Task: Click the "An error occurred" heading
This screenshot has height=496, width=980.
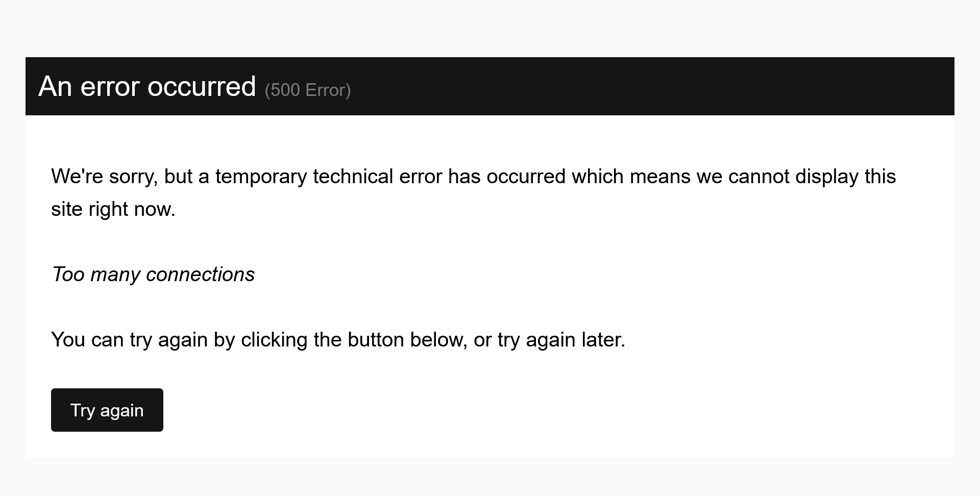Action: coord(147,86)
